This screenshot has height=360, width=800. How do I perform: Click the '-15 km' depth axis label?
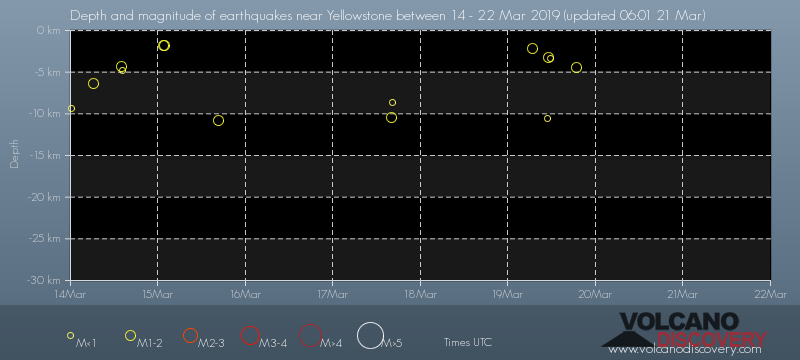46,156
